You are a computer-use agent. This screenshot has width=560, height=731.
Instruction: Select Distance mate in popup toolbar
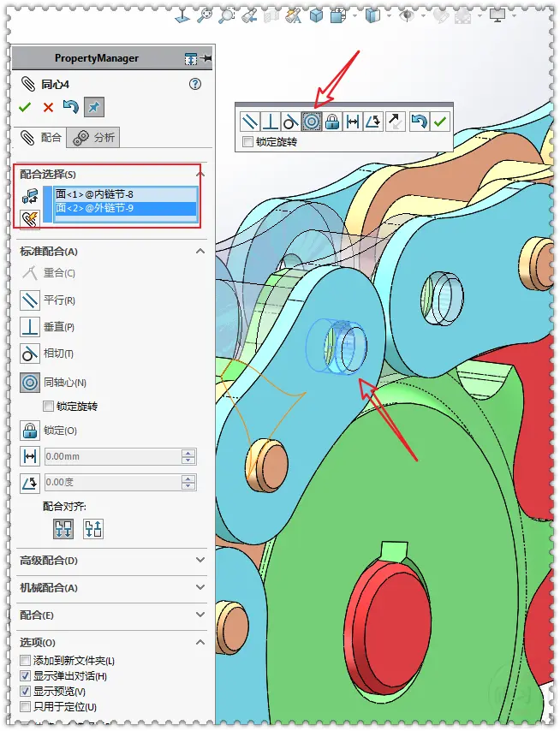pos(353,122)
